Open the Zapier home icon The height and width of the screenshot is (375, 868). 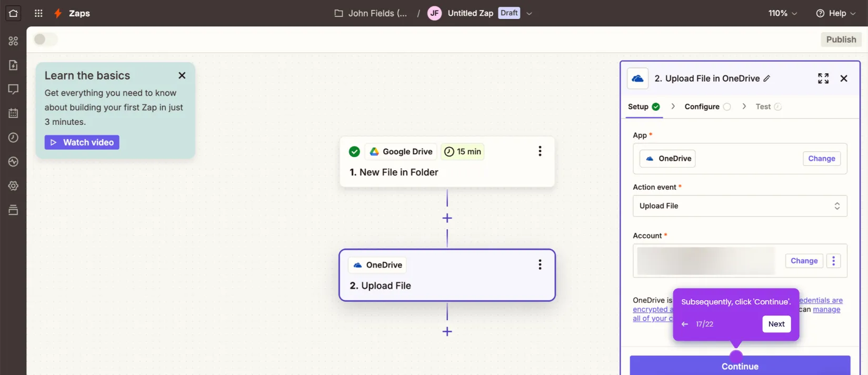tap(13, 13)
